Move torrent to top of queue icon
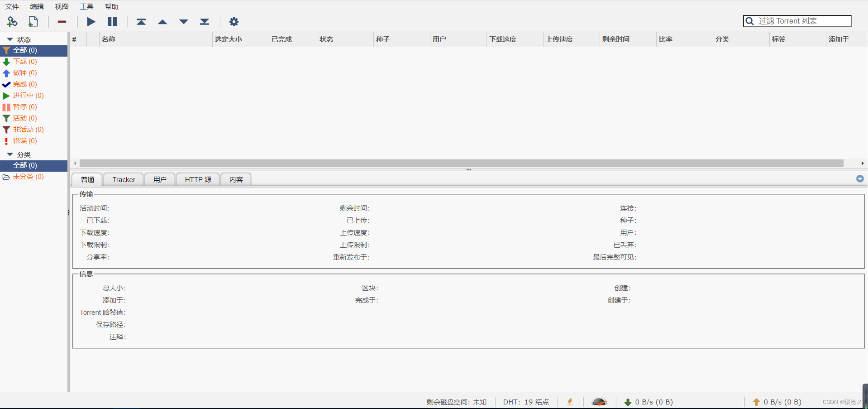This screenshot has height=409, width=868. (141, 21)
